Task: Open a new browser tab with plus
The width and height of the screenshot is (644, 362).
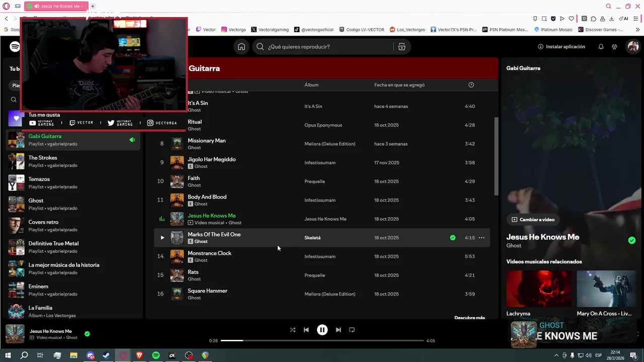Action: point(93,6)
